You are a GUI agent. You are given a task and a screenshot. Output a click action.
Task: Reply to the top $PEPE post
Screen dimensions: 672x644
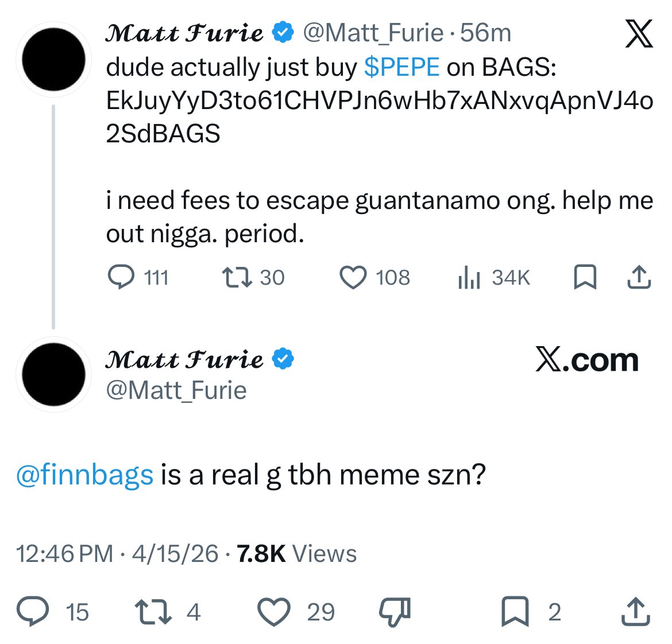(120, 278)
